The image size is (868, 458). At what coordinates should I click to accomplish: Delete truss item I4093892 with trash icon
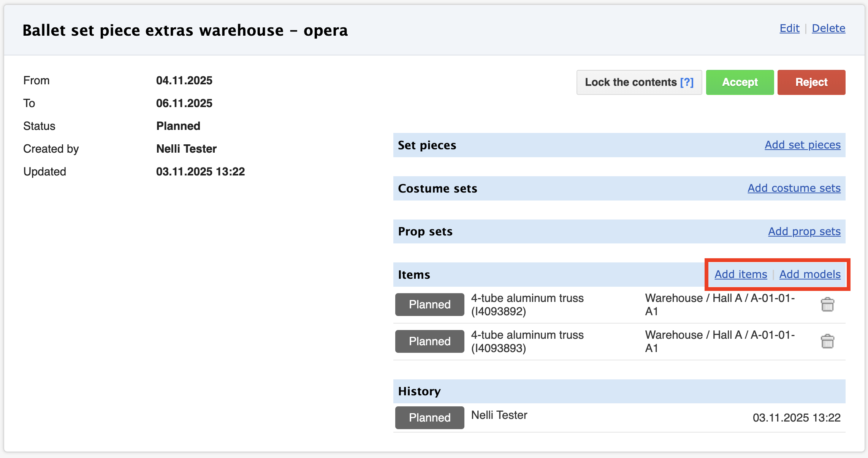[x=827, y=305]
